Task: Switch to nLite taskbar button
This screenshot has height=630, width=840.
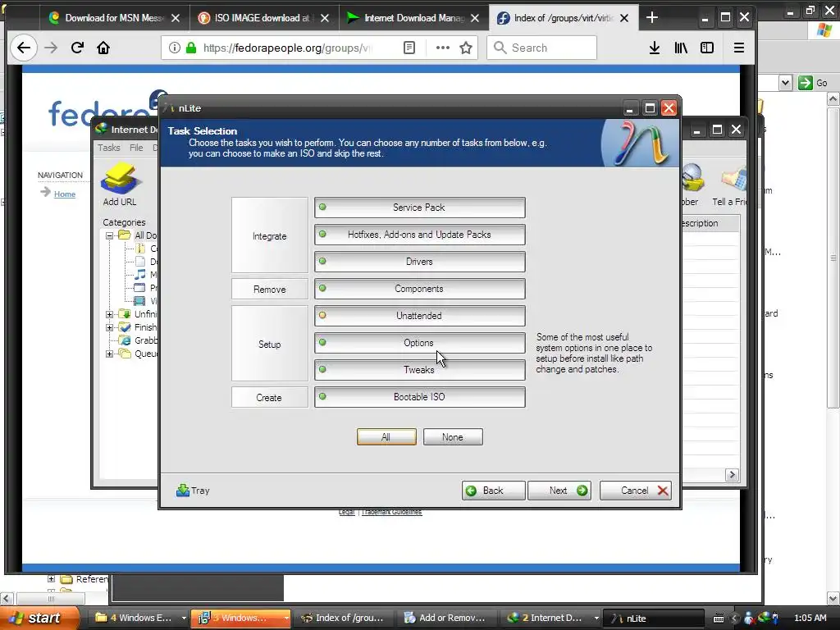Action: click(652, 619)
